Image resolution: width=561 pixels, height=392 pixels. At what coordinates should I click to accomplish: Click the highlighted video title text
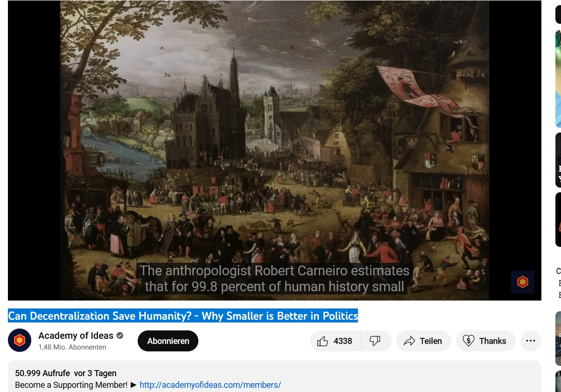point(183,316)
